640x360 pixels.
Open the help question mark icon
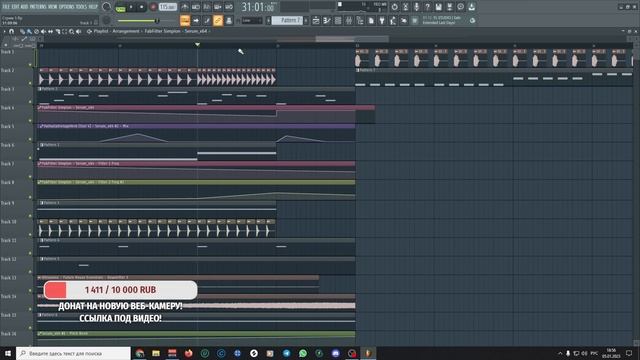(427, 7)
